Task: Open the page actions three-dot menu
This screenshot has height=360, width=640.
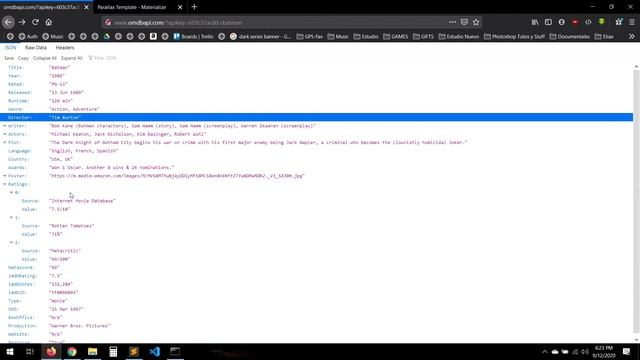Action: [x=452, y=22]
